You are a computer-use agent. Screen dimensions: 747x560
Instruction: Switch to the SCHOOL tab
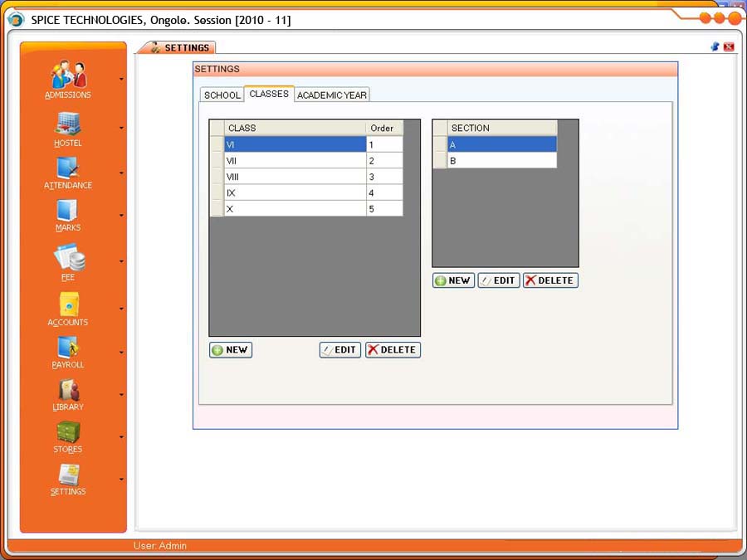[x=222, y=95]
